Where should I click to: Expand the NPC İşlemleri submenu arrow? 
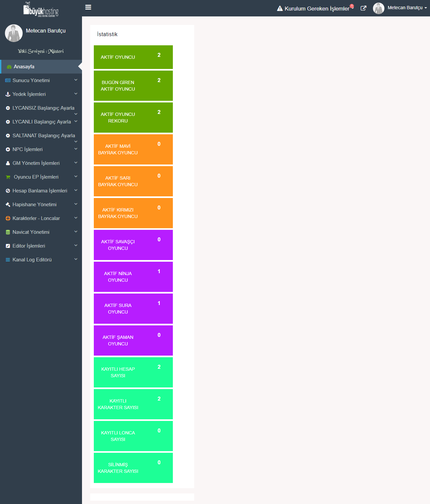pyautogui.click(x=76, y=149)
